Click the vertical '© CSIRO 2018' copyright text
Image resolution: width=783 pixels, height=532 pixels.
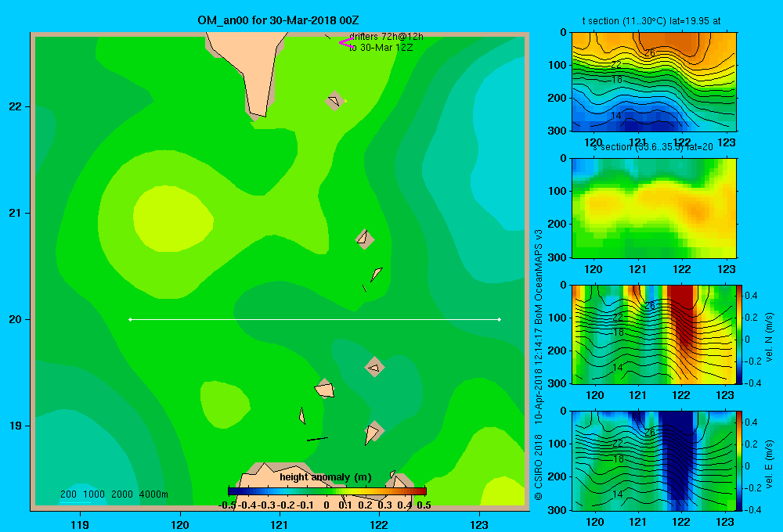tap(539, 467)
